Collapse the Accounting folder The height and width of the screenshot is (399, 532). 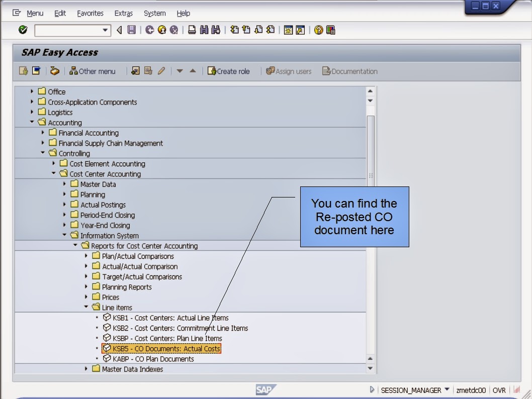click(x=32, y=122)
